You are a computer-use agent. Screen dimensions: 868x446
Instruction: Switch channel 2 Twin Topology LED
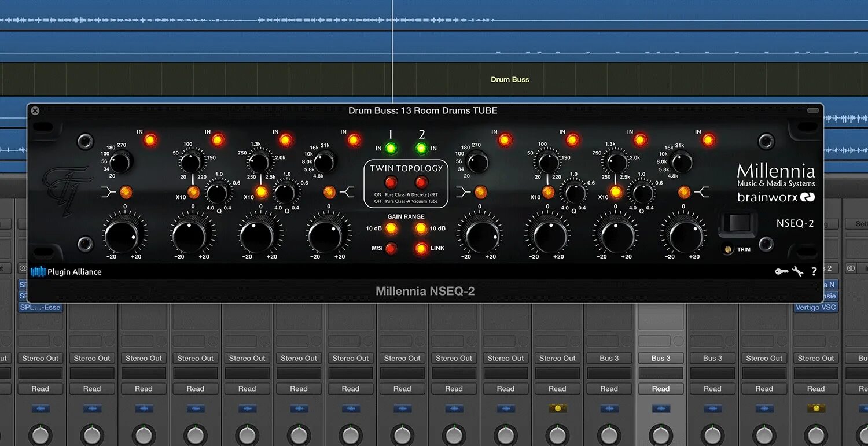point(421,183)
